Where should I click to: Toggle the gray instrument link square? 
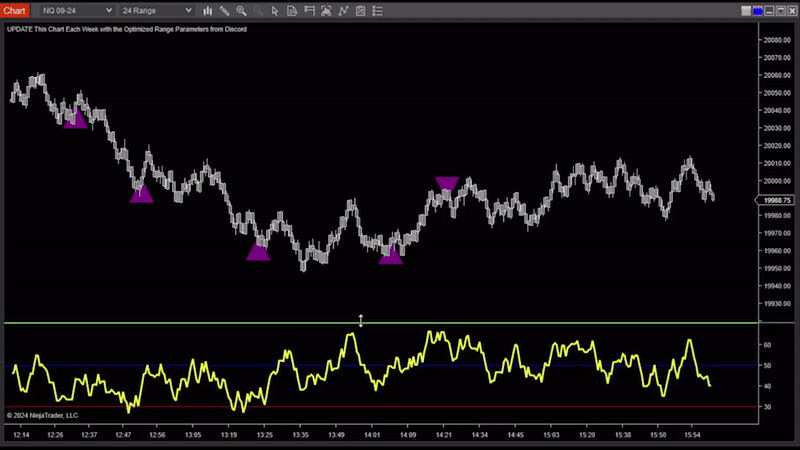coord(745,10)
